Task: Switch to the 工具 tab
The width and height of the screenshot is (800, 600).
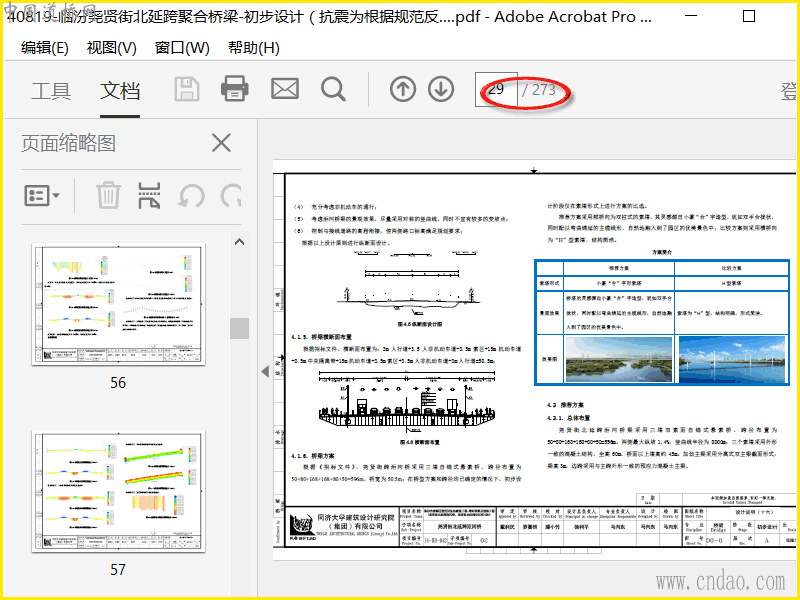Action: [x=51, y=91]
